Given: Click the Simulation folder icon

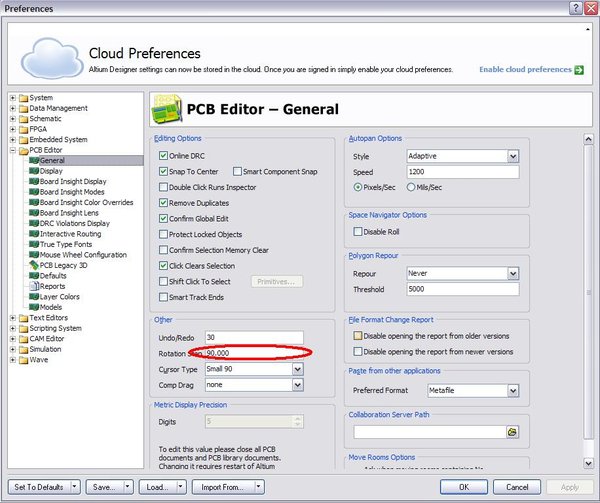Looking at the screenshot, I should (24, 349).
